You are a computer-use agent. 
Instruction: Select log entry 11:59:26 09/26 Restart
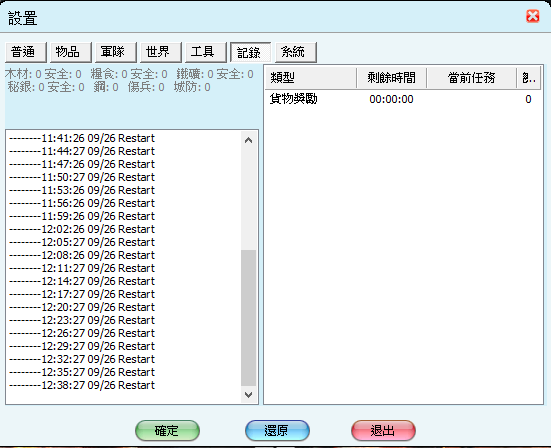click(82, 216)
